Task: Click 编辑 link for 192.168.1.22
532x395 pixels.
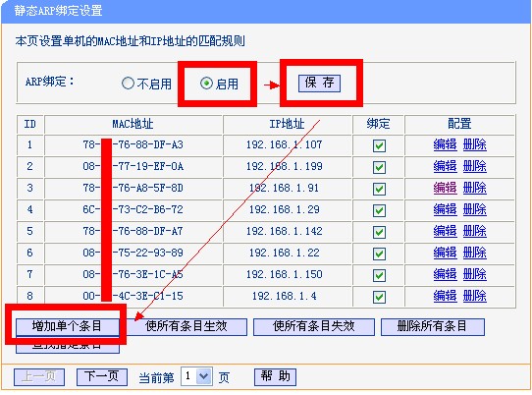Action: [445, 253]
